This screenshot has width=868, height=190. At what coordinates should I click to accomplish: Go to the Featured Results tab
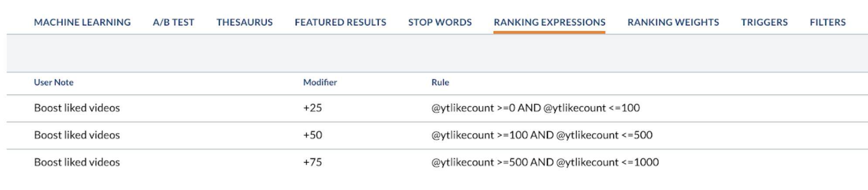pyautogui.click(x=341, y=22)
